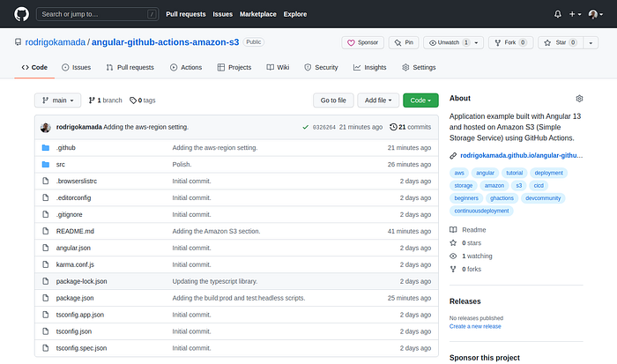
Task: Open the tsconfig.json file
Action: pyautogui.click(x=74, y=331)
